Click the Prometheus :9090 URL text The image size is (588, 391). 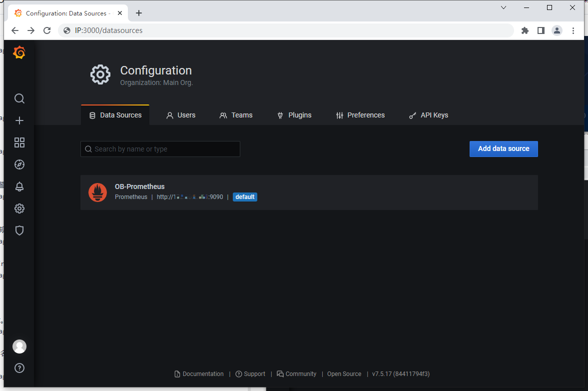(x=190, y=197)
